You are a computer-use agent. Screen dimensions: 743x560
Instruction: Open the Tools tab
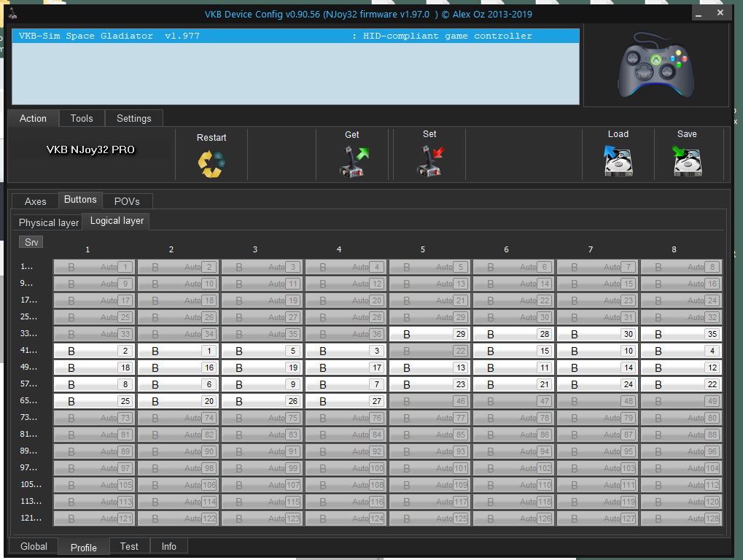coord(82,118)
